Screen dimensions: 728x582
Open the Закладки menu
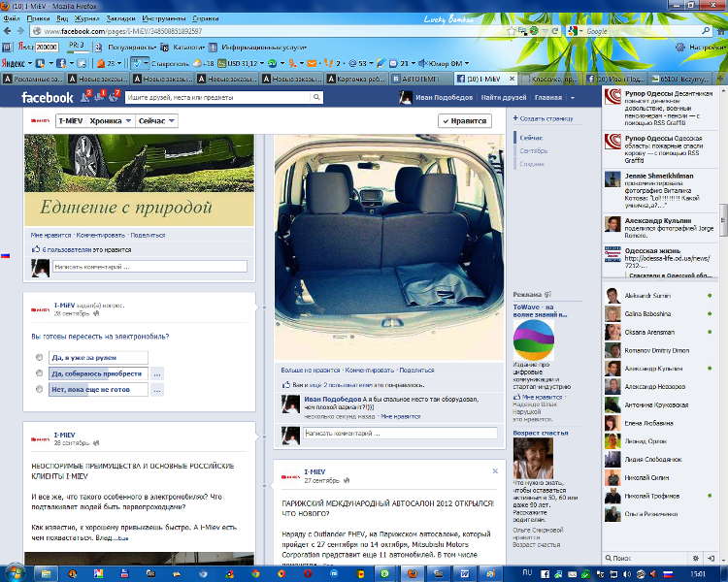[x=120, y=18]
